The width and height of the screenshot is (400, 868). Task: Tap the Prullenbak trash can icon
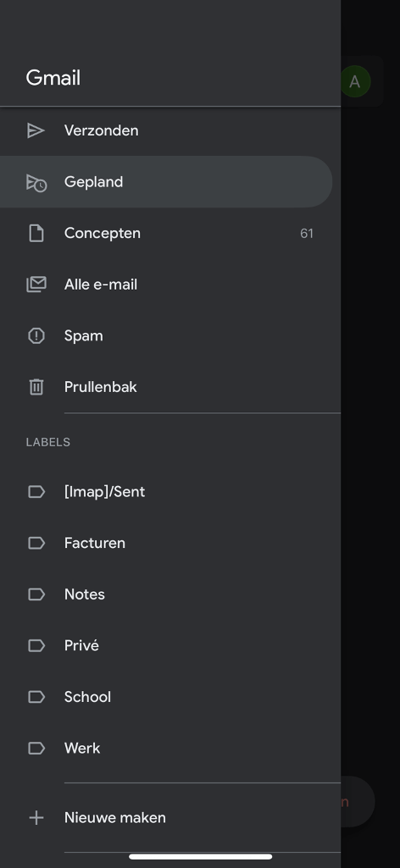[x=36, y=387]
